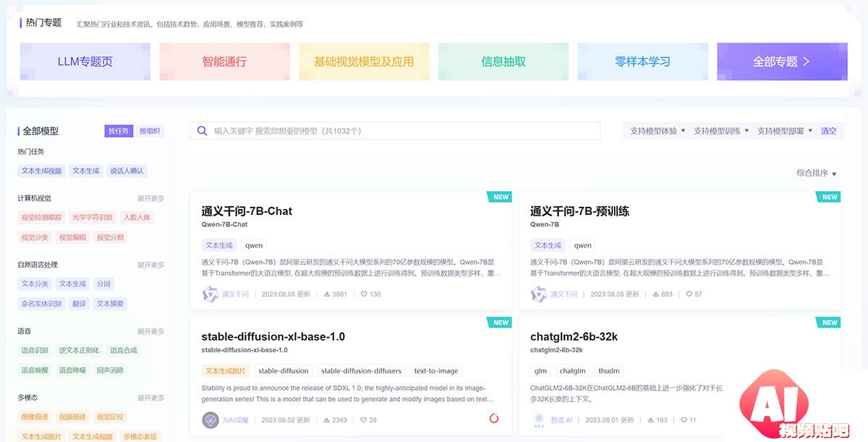The height and width of the screenshot is (442, 868).
Task: Select the 视觉分割 tag
Action: [x=110, y=237]
